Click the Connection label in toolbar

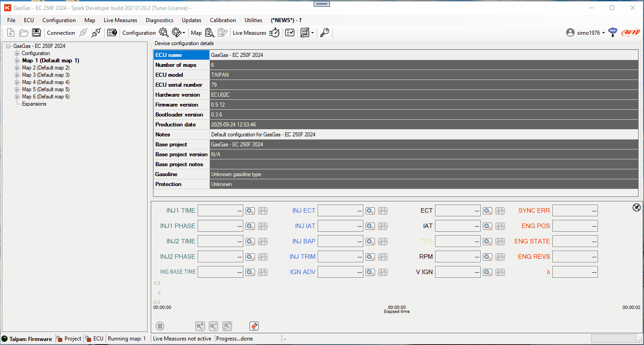61,33
